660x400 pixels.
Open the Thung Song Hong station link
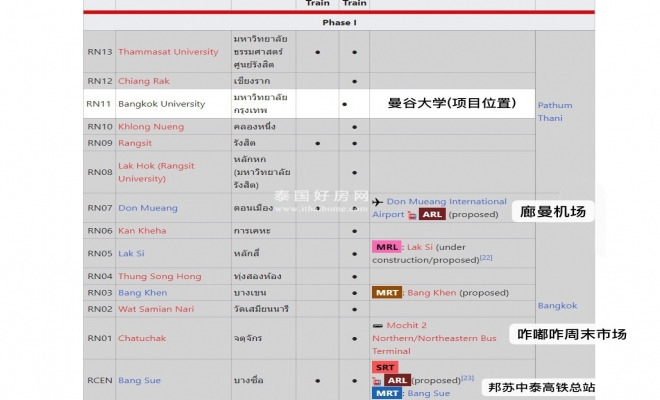coord(160,276)
